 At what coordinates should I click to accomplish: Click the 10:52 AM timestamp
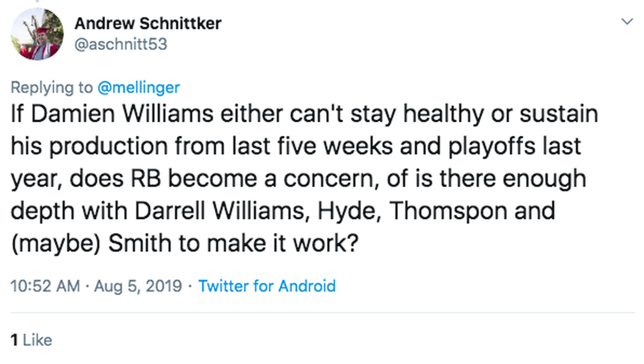pos(45,286)
